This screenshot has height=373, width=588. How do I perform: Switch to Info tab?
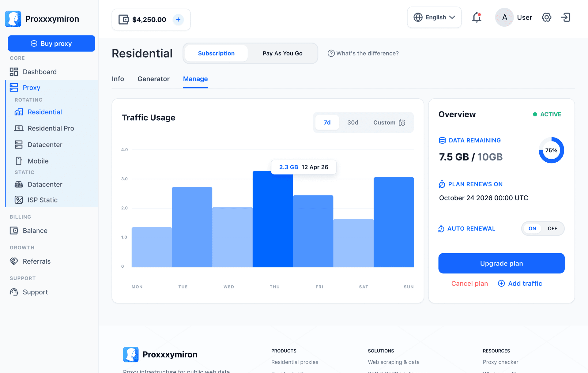coord(118,79)
